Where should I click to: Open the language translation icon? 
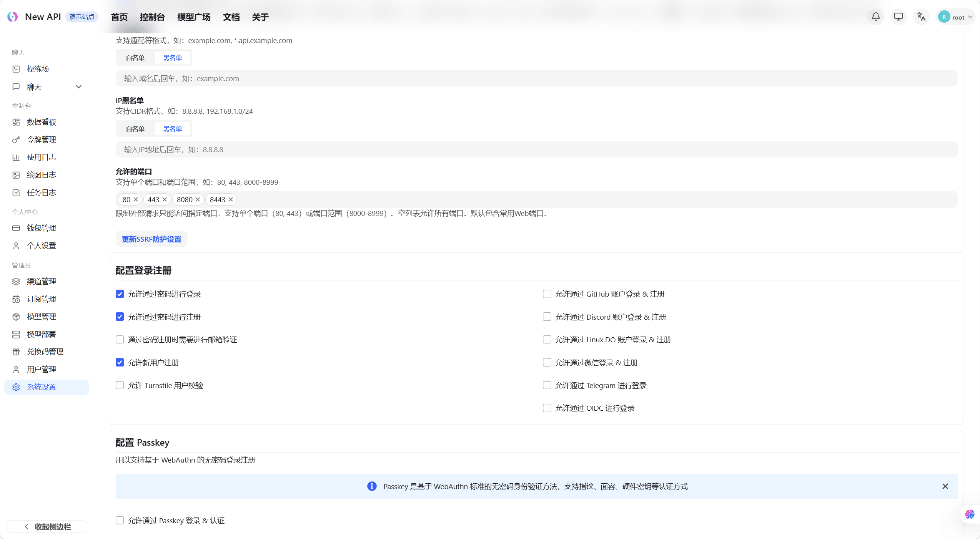(921, 17)
